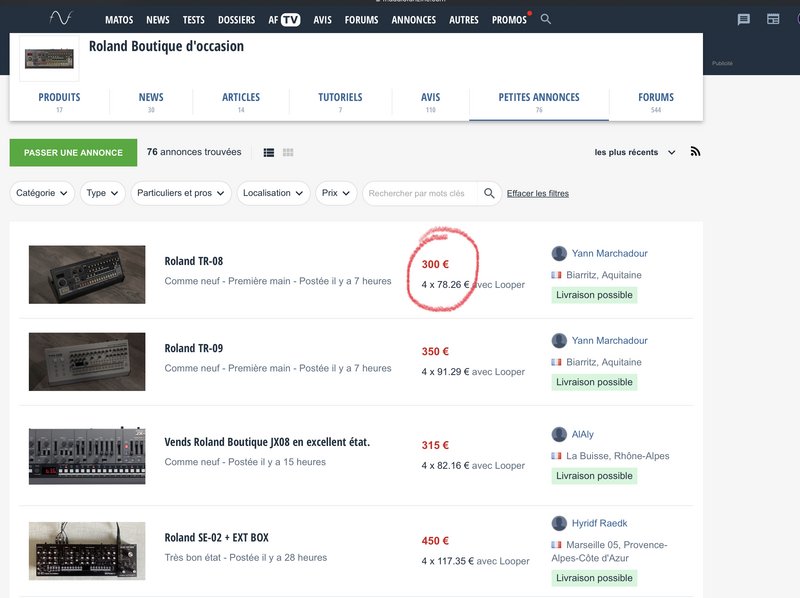Click the 'Roland Boutique d'occasion' heading
This screenshot has width=800, height=598.
(166, 46)
